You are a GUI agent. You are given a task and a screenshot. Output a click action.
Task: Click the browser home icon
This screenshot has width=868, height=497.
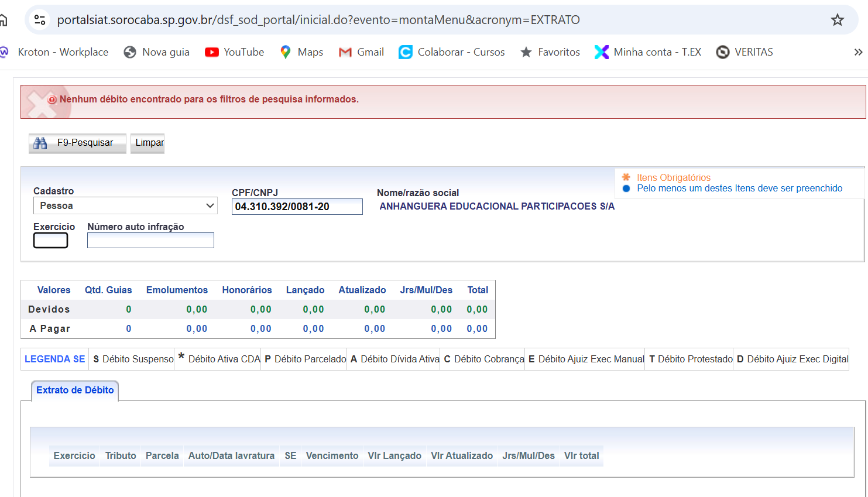coord(2,20)
